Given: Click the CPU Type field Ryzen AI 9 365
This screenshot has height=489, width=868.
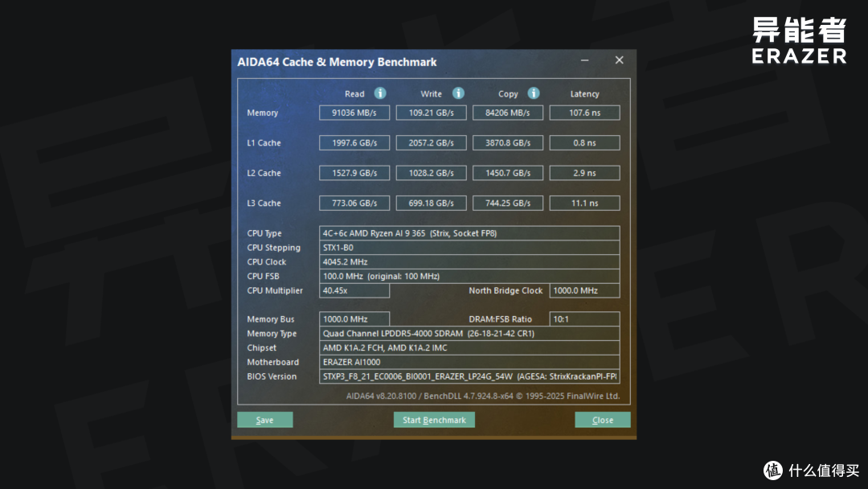Looking at the screenshot, I should coord(469,233).
